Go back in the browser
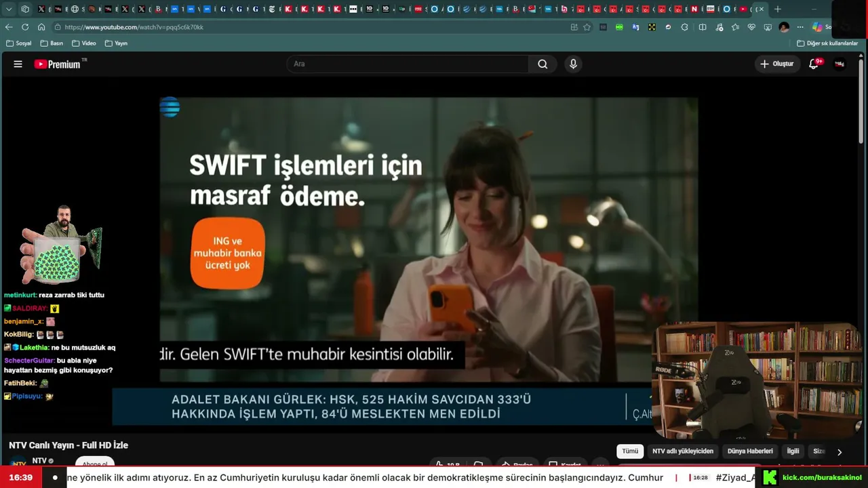This screenshot has width=868, height=488. point(9,27)
